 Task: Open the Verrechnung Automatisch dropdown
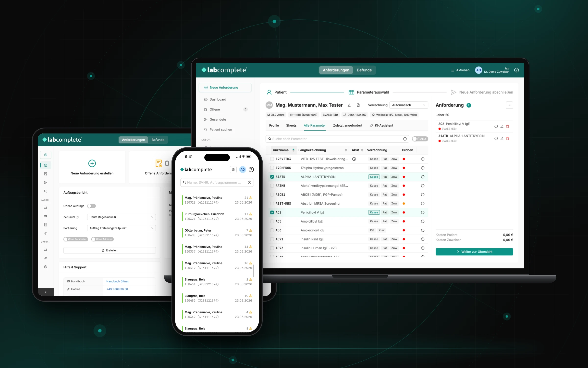click(408, 105)
